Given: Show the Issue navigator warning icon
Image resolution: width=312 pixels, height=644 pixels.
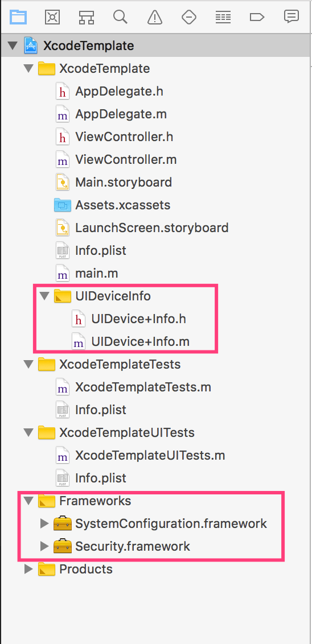Looking at the screenshot, I should [x=154, y=17].
